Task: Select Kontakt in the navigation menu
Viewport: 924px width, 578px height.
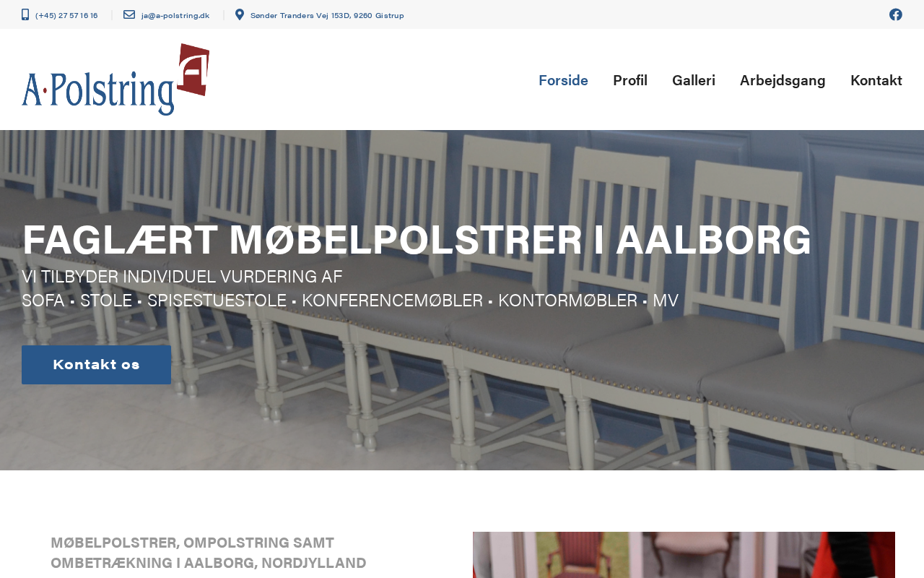Action: click(x=876, y=80)
